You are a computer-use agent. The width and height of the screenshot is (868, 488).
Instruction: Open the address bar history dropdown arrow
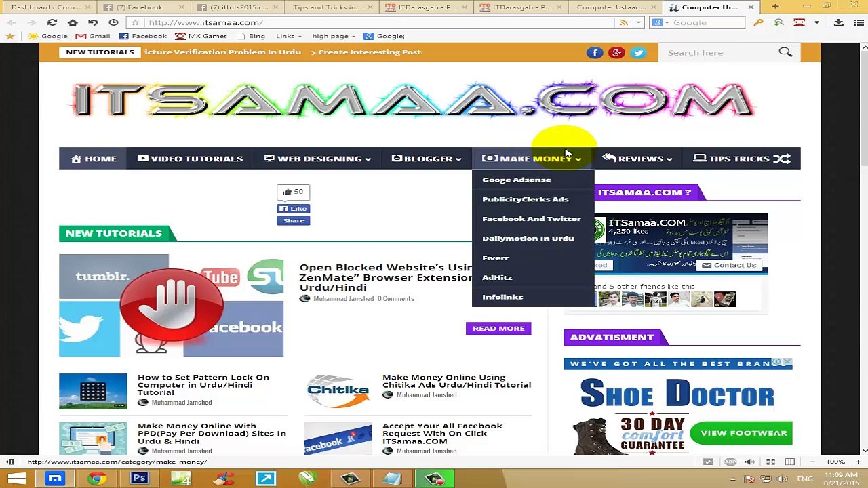tap(639, 22)
